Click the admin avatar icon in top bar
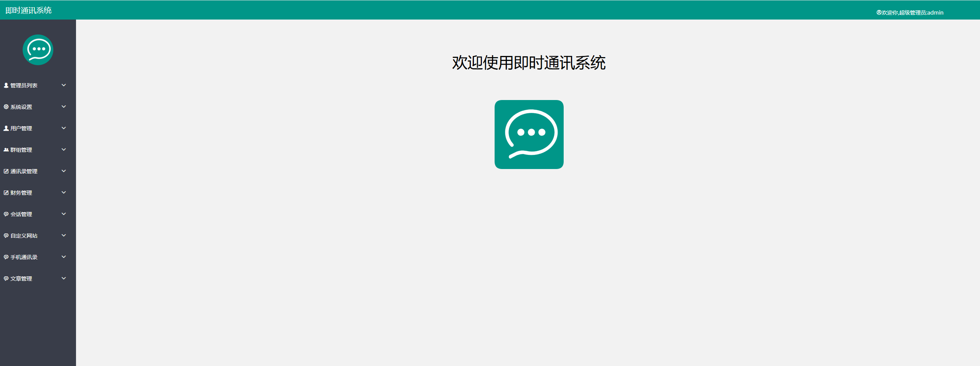The width and height of the screenshot is (980, 366). tap(879, 12)
